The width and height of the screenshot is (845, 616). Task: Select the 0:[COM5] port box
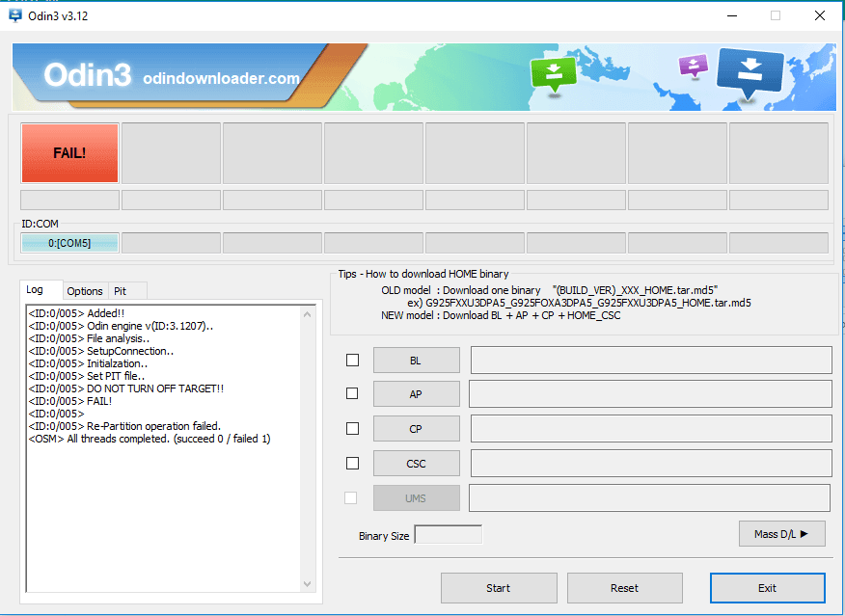(x=69, y=243)
